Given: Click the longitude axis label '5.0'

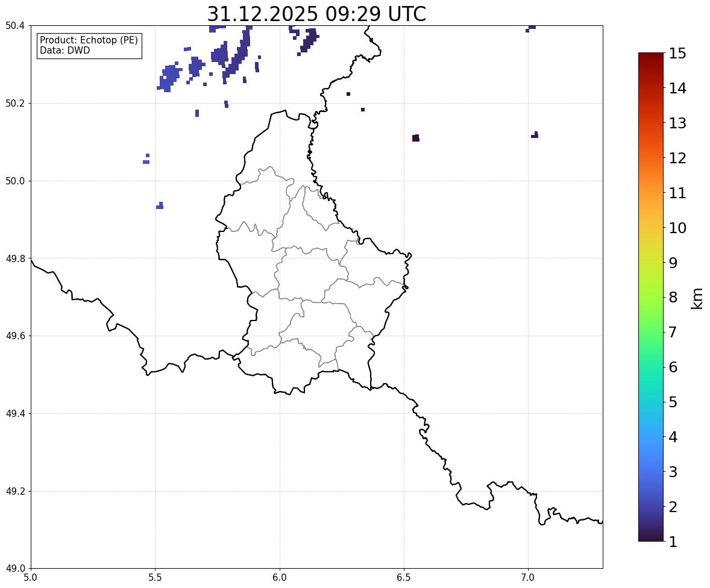Looking at the screenshot, I should pos(31,578).
